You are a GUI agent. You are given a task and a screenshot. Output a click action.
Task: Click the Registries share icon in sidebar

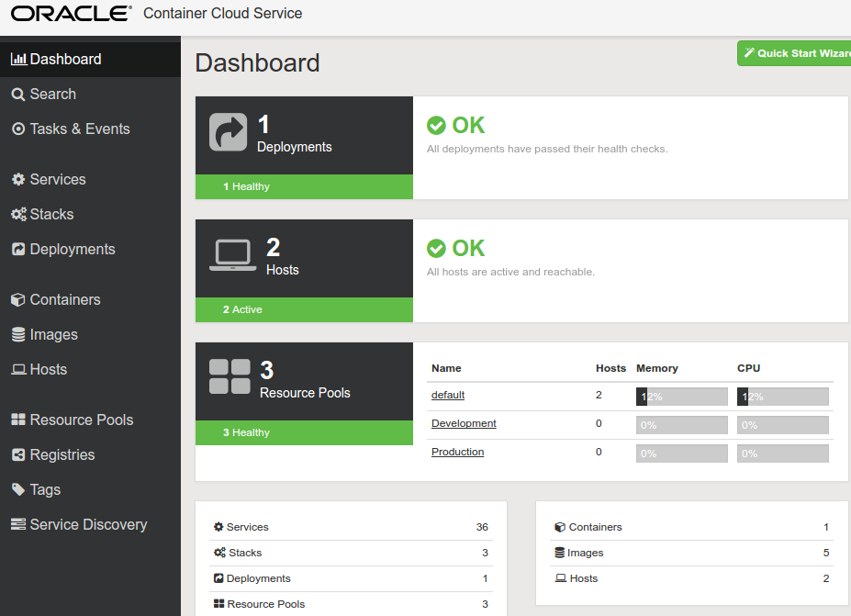click(18, 454)
